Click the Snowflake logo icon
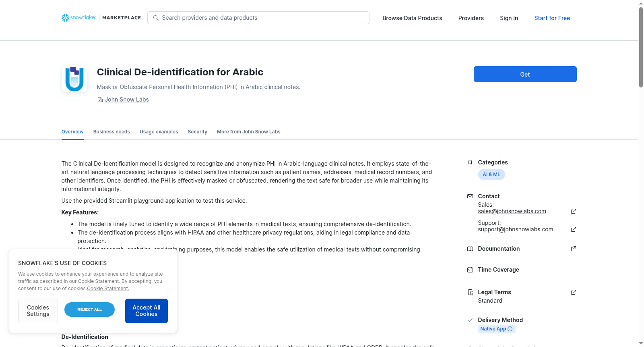Screen dimensions: 644x347 point(65,18)
